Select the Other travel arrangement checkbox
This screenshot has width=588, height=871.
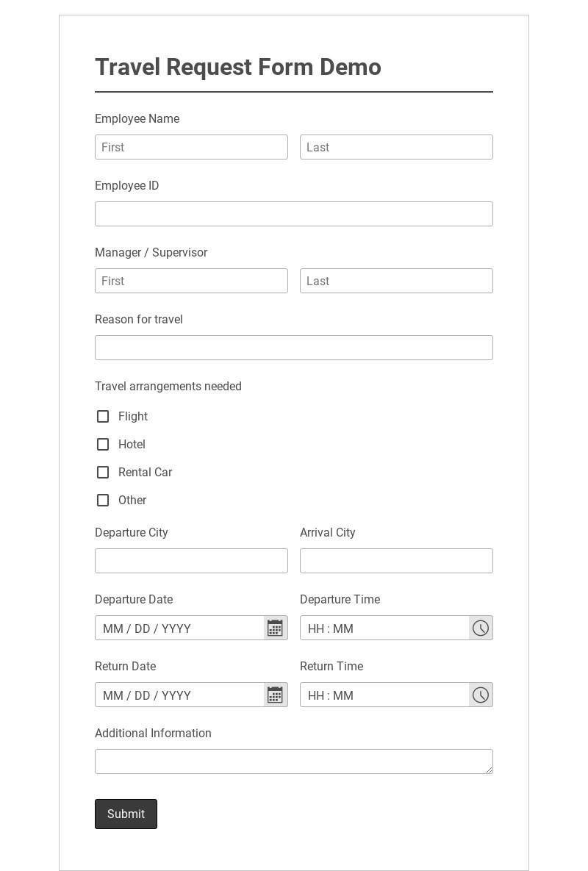(103, 501)
